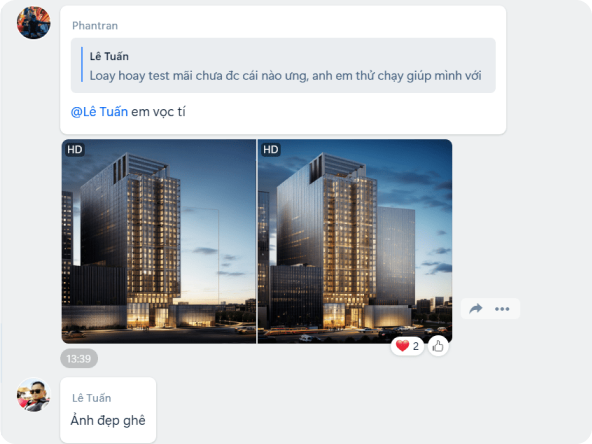Click Lê Tuấn name in quoted reply
The image size is (592, 444).
click(109, 56)
